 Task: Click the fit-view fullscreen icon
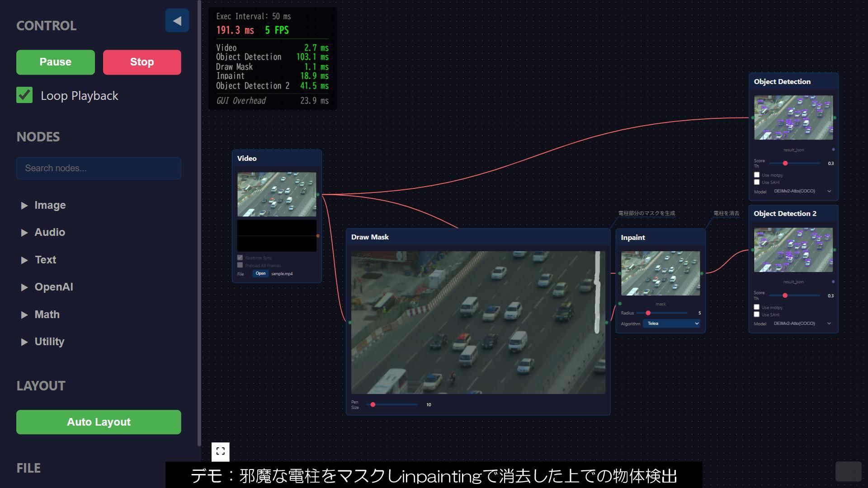pyautogui.click(x=221, y=451)
